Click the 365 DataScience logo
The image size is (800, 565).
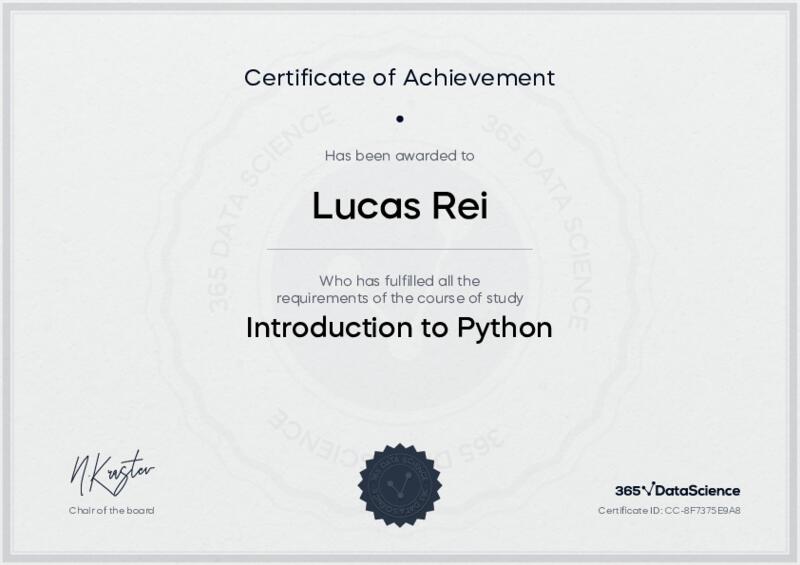pos(678,490)
